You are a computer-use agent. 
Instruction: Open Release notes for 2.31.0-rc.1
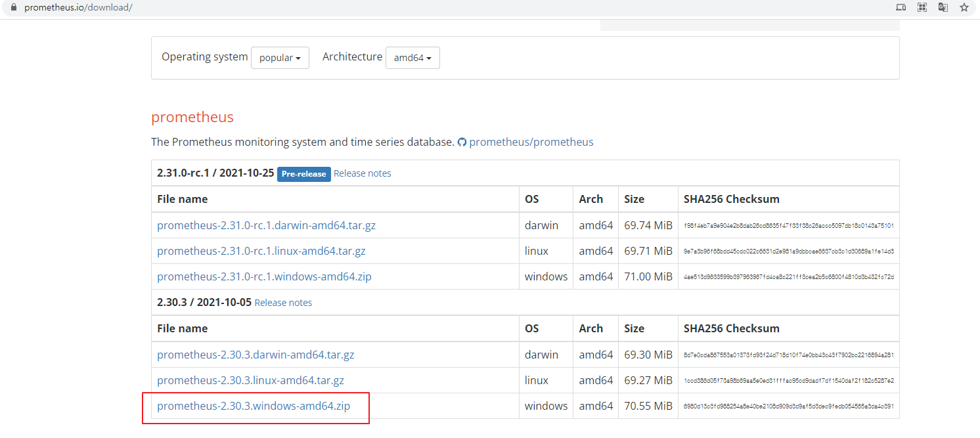pyautogui.click(x=362, y=173)
